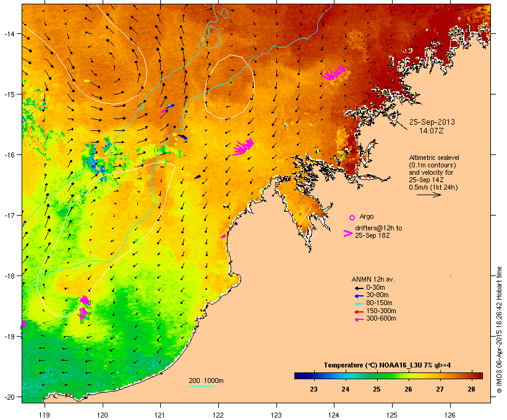Click the blue 30-80m legend arrow
Viewport: 507px width, 420px height.
[359, 296]
